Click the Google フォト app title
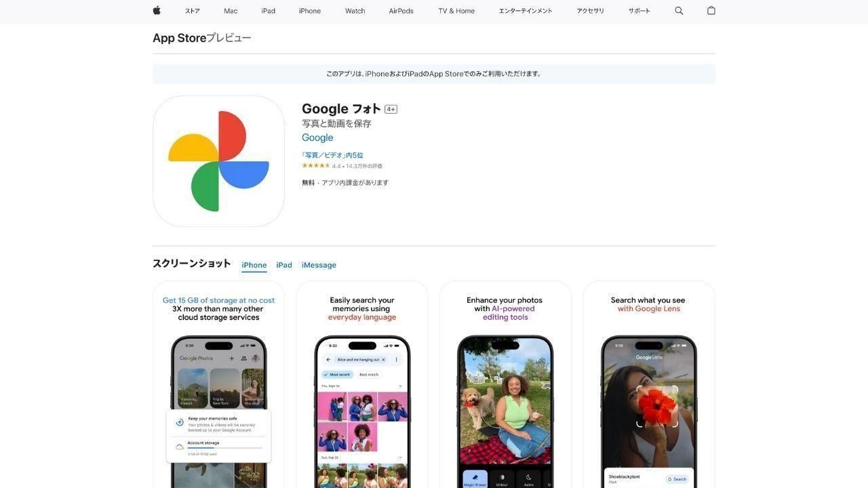Image resolution: width=868 pixels, height=488 pixels. 341,108
